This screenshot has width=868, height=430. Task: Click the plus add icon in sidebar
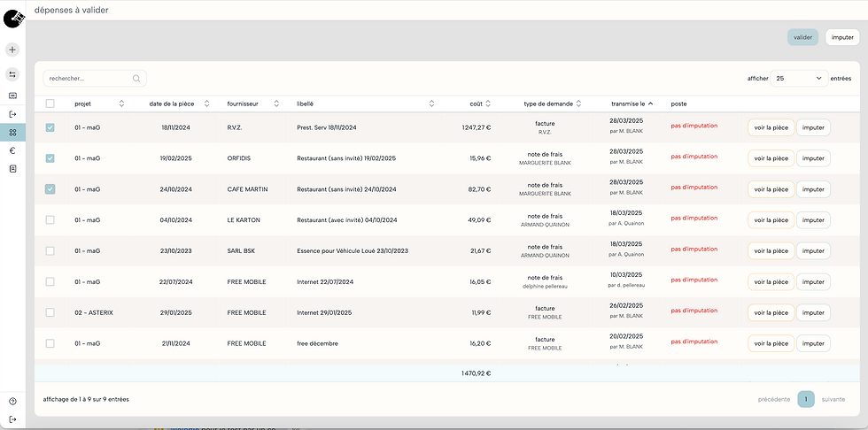click(12, 50)
